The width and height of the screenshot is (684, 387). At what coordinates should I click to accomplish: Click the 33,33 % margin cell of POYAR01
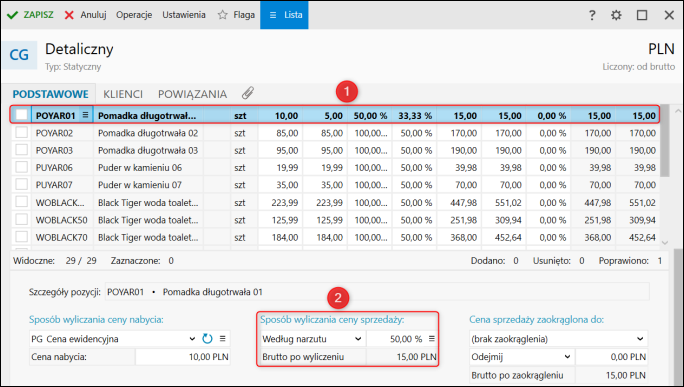(x=415, y=116)
